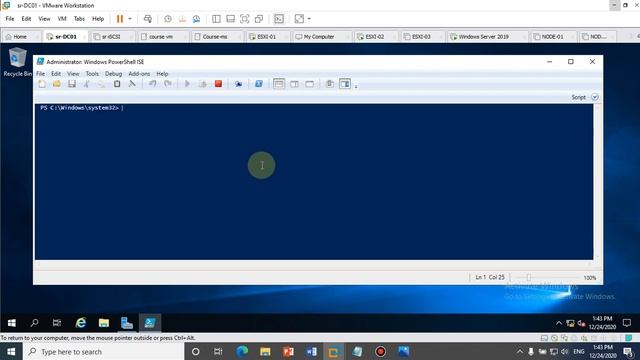The image size is (640, 360).
Task: Click guest taskbar Server Manager icon
Action: tap(127, 323)
